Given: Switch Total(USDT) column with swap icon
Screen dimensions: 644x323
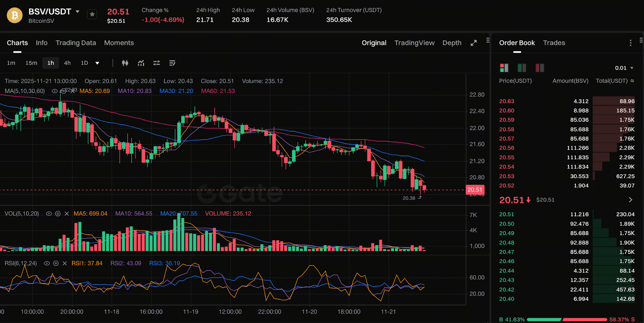Looking at the screenshot, I should tap(632, 81).
